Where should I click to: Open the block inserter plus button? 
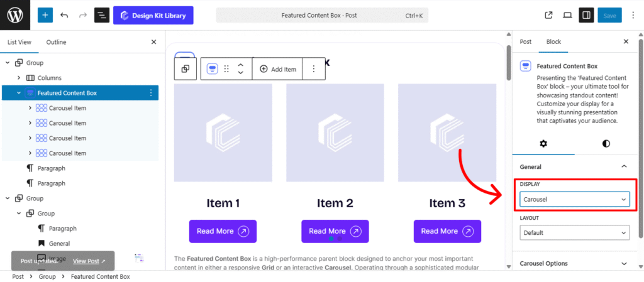[x=45, y=15]
